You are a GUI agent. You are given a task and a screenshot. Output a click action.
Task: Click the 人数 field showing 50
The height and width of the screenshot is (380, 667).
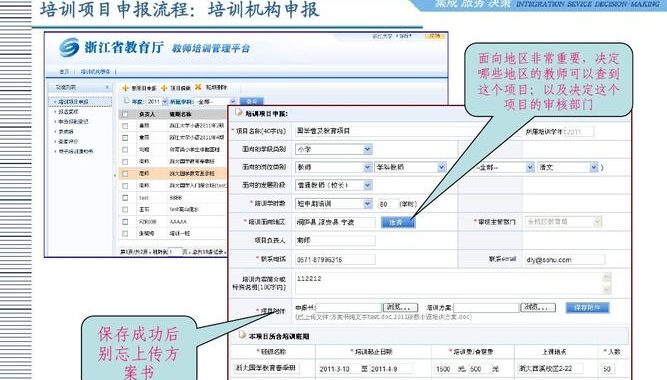pyautogui.click(x=609, y=369)
